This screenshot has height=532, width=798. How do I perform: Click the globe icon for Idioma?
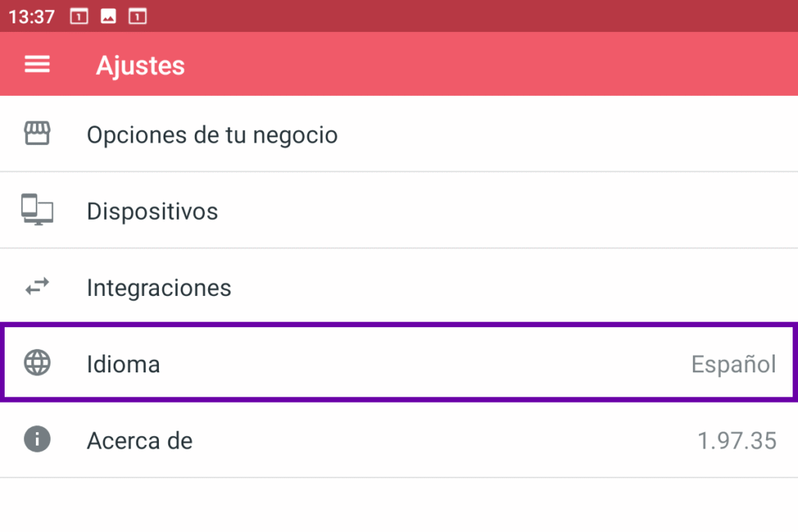click(x=37, y=363)
